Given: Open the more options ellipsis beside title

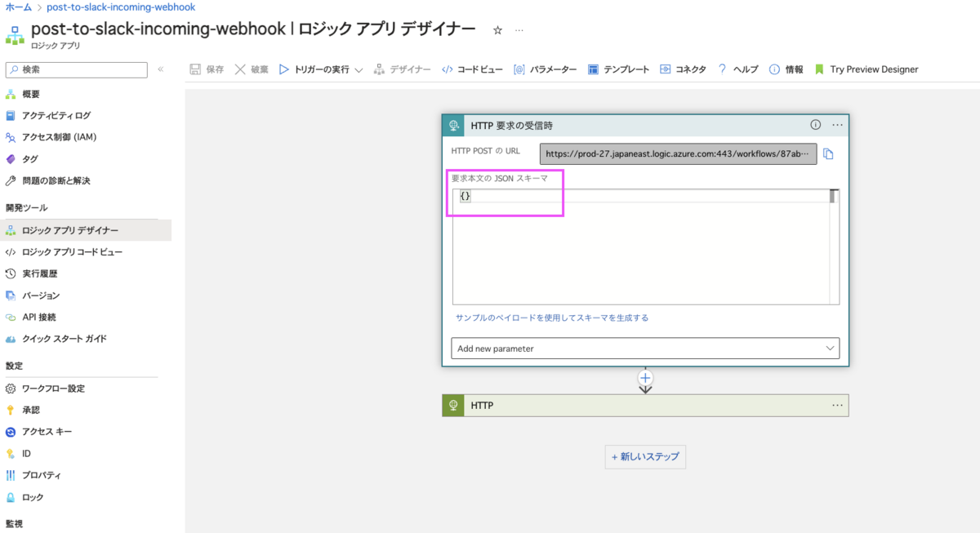Looking at the screenshot, I should [x=518, y=30].
